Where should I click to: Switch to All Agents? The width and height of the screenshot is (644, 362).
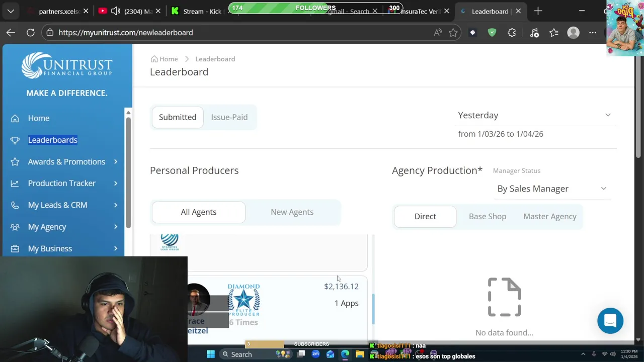pos(199,212)
